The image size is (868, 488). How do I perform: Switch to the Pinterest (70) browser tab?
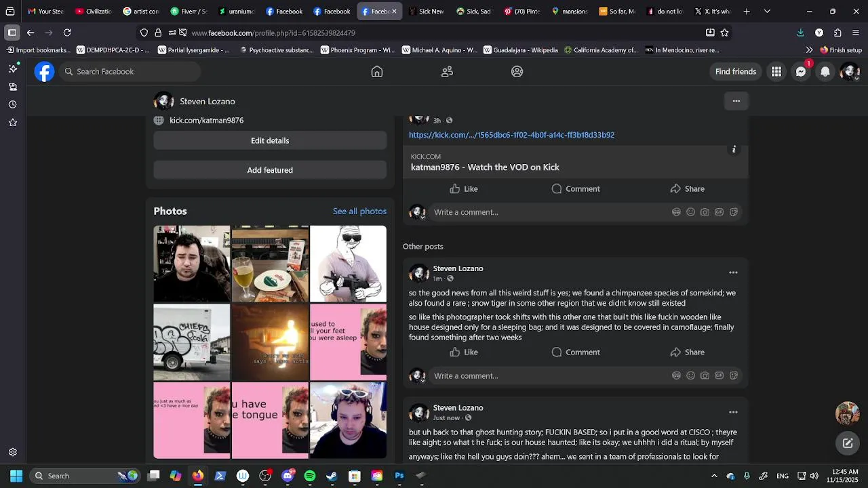tap(522, 11)
